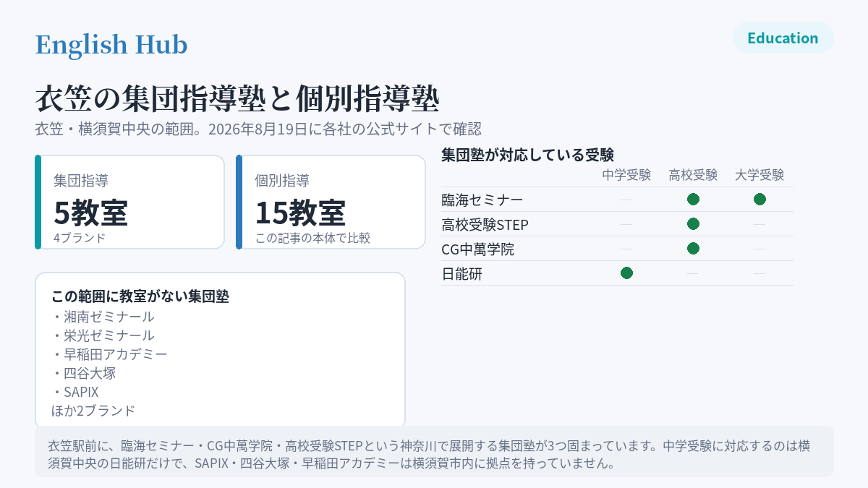Click the 湘南ゼミナール list item

point(103,317)
